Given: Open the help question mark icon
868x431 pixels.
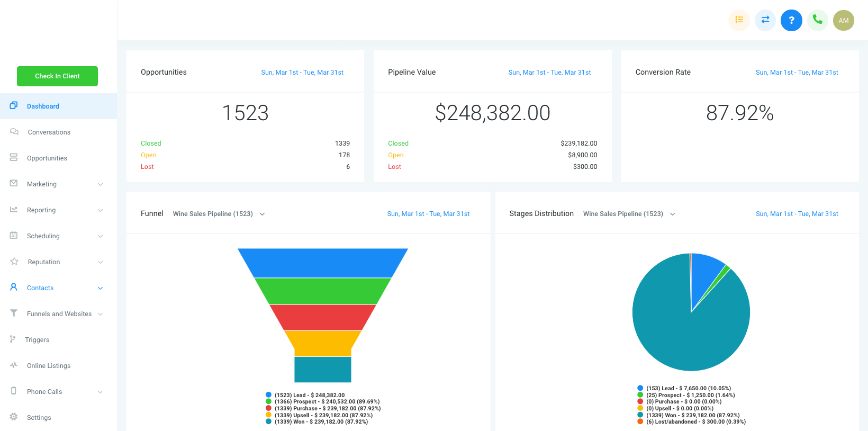Looking at the screenshot, I should [791, 20].
